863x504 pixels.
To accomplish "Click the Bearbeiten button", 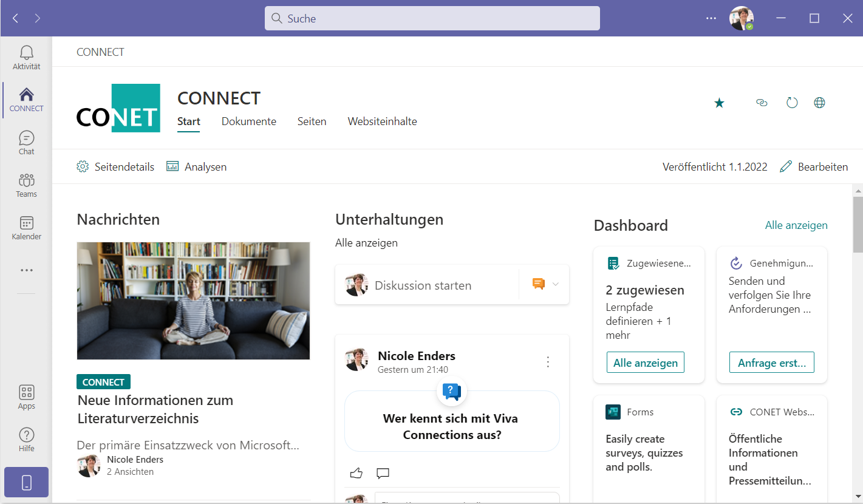I will click(814, 167).
